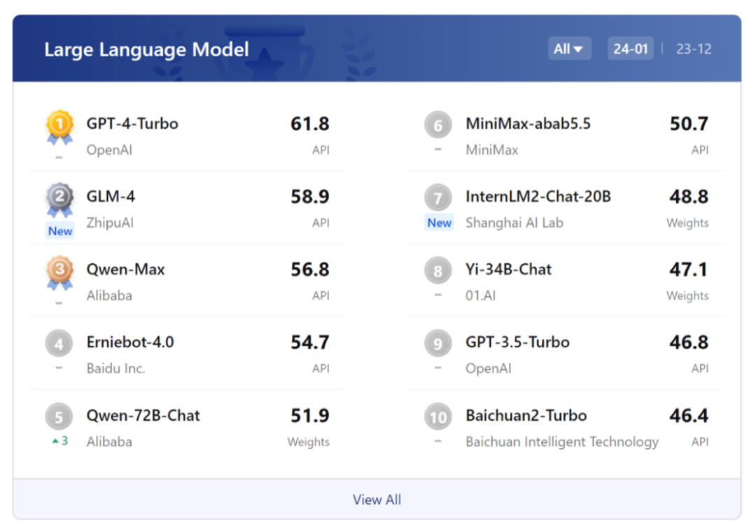Click the rank 6 circle badge

[x=438, y=126]
